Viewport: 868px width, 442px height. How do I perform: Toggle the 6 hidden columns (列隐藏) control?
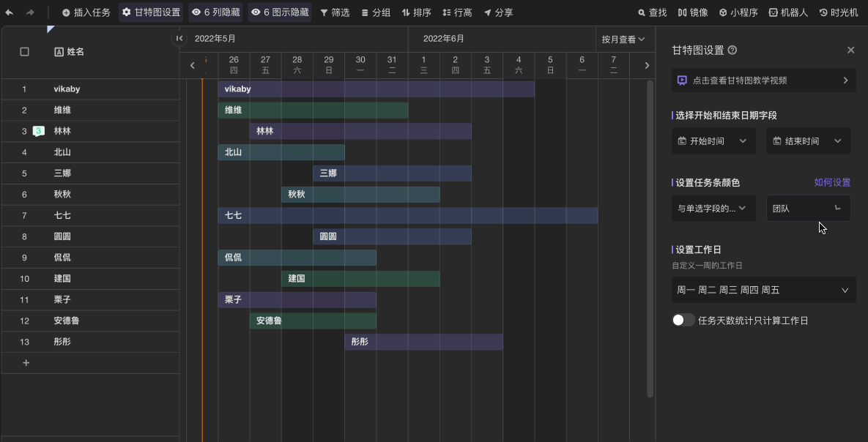216,12
